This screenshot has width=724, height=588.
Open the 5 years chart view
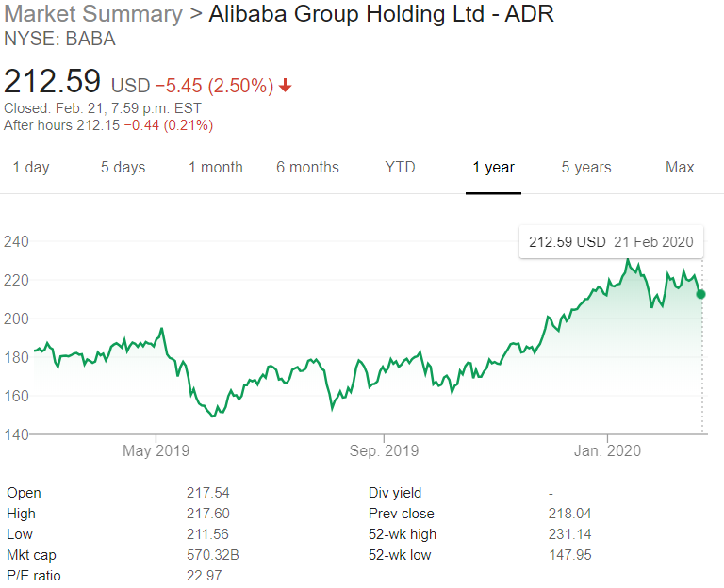pyautogui.click(x=586, y=168)
